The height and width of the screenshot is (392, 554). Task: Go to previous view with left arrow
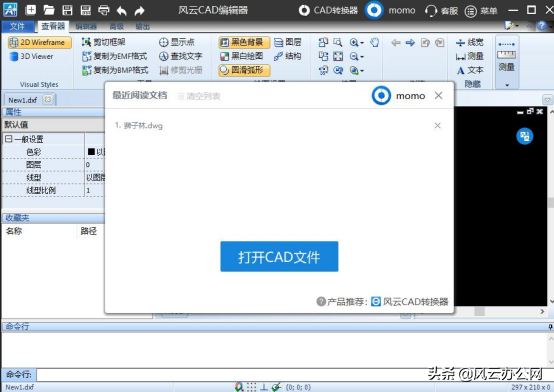pyautogui.click(x=396, y=43)
